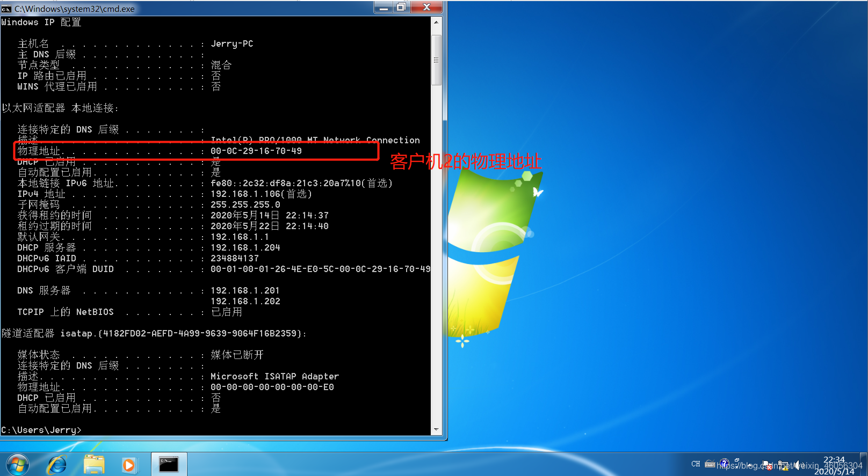Viewport: 868px width, 476px height.
Task: Click the CH language indicator in tray
Action: point(696,464)
